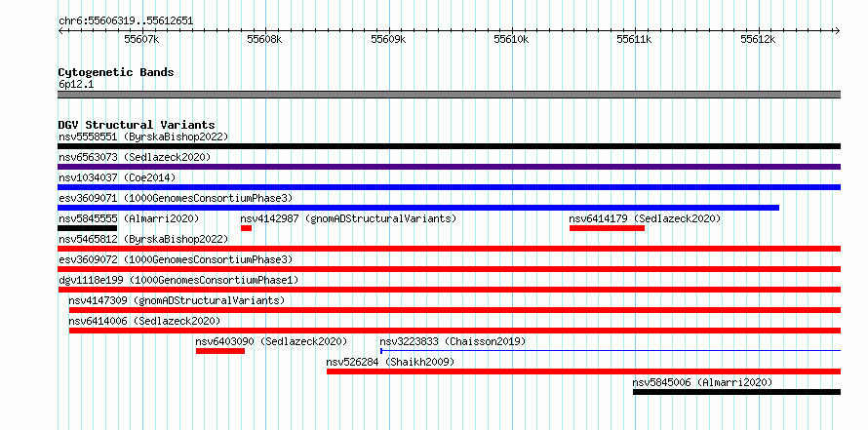Select the black nsv5558551 variant bar
This screenshot has height=430, width=868.
[x=449, y=146]
